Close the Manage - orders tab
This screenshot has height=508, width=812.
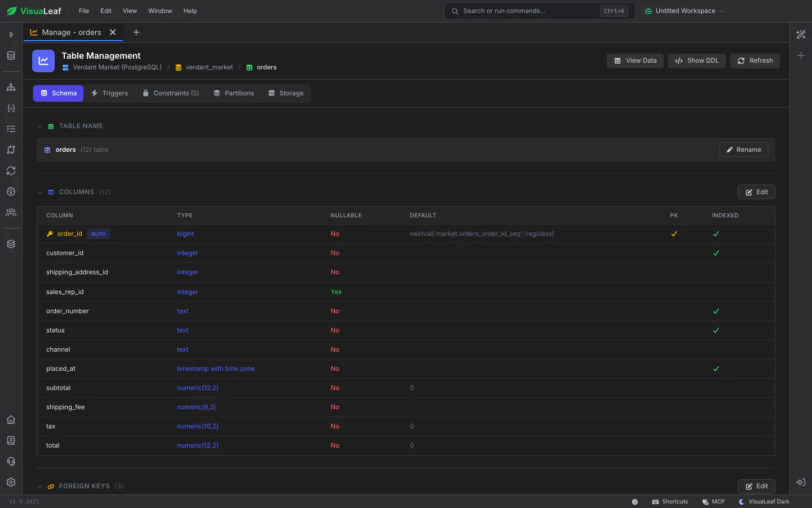click(x=113, y=32)
